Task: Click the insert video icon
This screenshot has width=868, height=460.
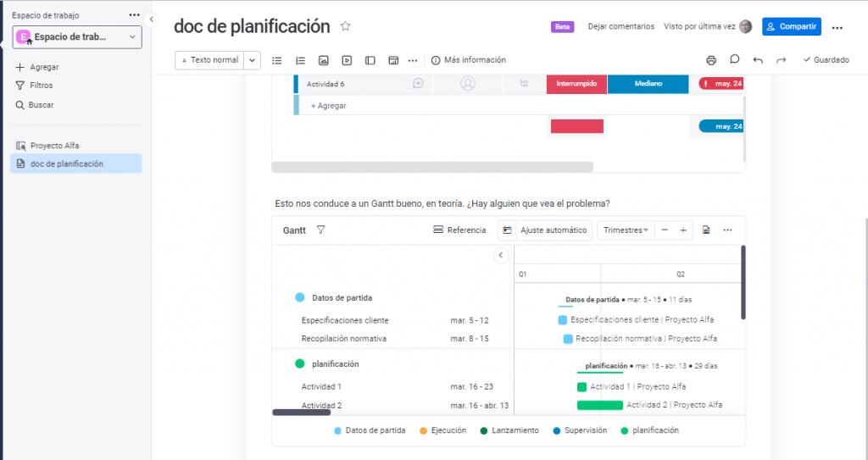Action: [x=347, y=60]
